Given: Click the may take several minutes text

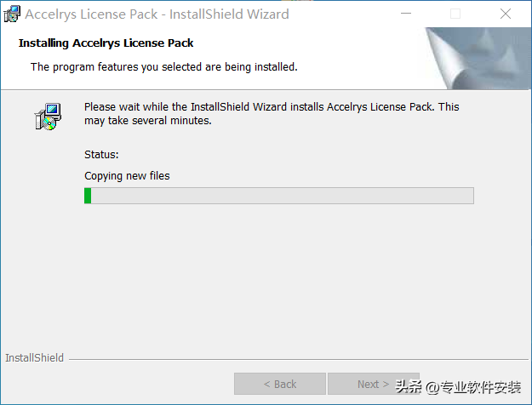Looking at the screenshot, I should (148, 121).
